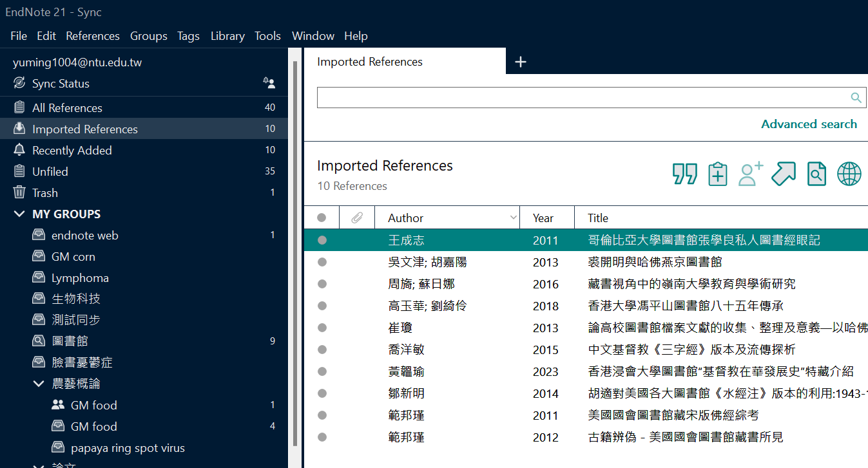The image size is (868, 468).
Task: Click the GM corn group icon
Action: coord(39,256)
